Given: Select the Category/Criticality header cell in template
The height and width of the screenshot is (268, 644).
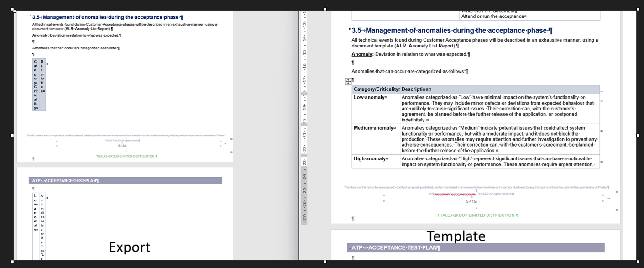Looking at the screenshot, I should (x=376, y=89).
